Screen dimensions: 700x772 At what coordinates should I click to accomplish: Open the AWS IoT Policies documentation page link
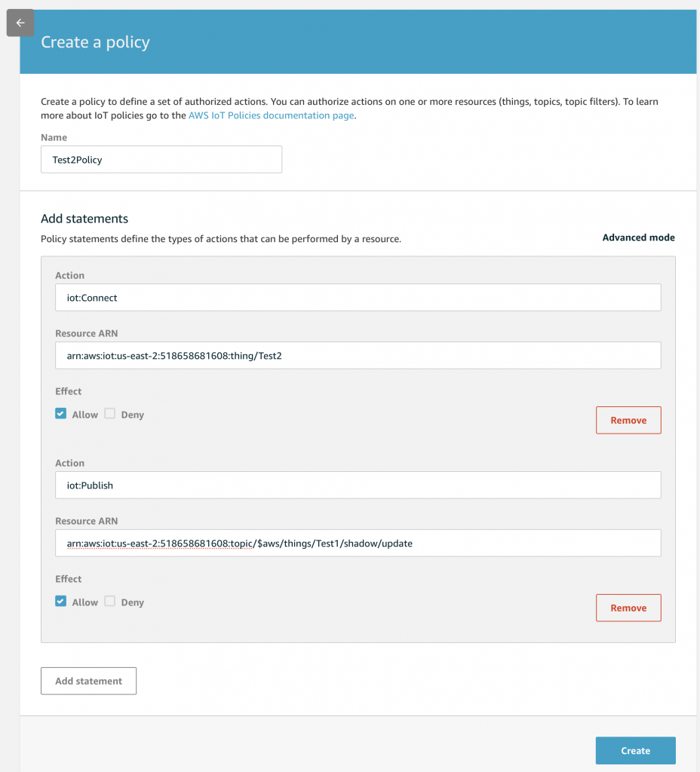pos(271,115)
